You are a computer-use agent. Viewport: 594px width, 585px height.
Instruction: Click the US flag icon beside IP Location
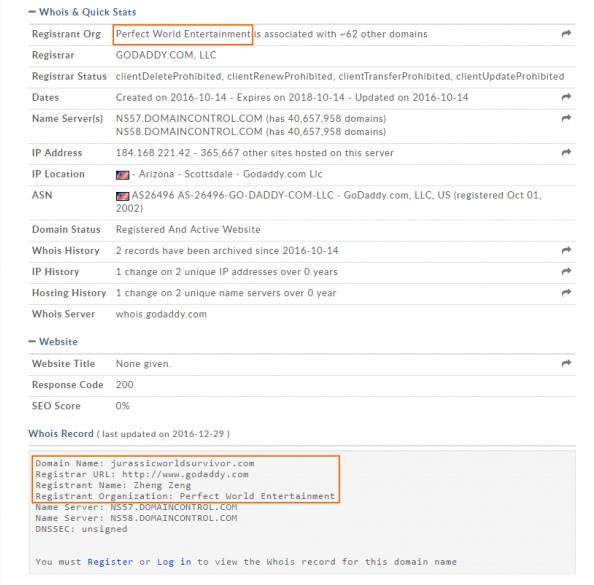click(122, 175)
